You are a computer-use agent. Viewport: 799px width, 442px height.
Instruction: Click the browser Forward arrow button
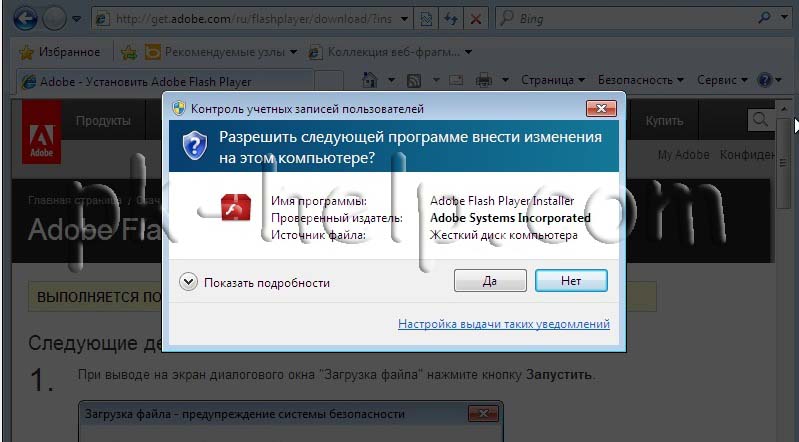(x=54, y=19)
